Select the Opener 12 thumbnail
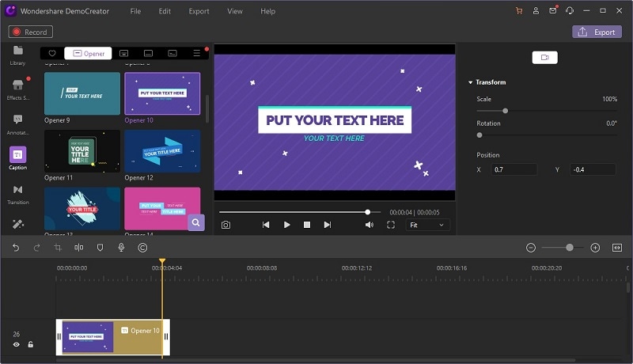The image size is (633, 364). coord(162,151)
